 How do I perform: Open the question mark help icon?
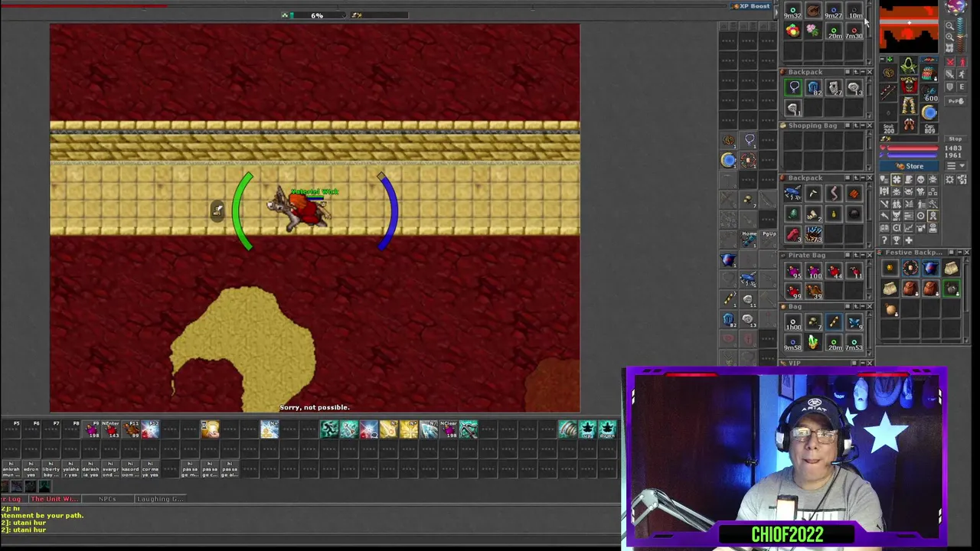[x=884, y=240]
